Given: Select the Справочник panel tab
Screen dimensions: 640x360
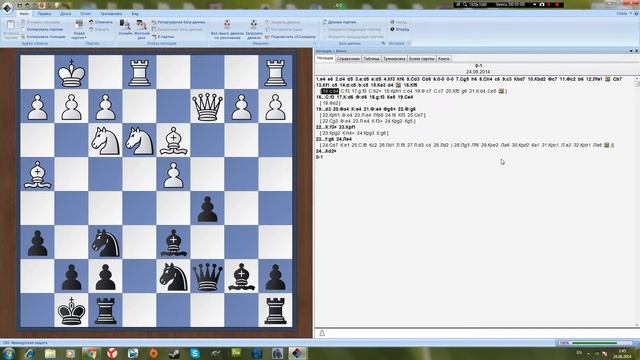Looking at the screenshot, I should (x=348, y=59).
